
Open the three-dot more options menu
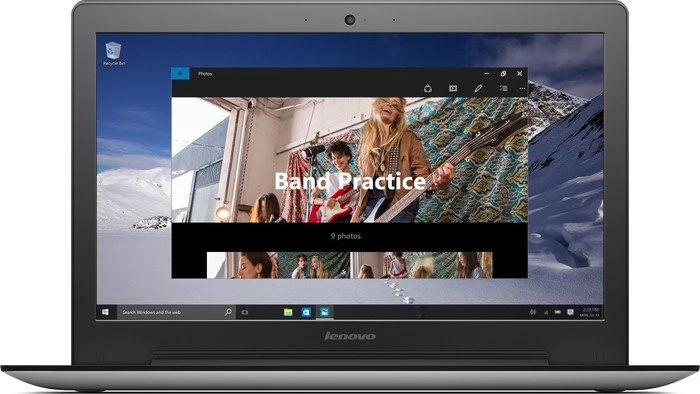[x=522, y=88]
